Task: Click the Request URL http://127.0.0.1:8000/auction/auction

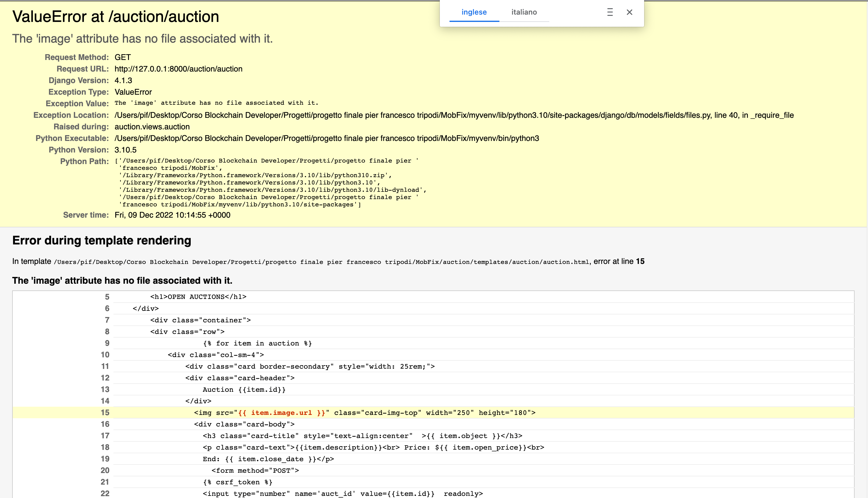Action: pos(178,69)
